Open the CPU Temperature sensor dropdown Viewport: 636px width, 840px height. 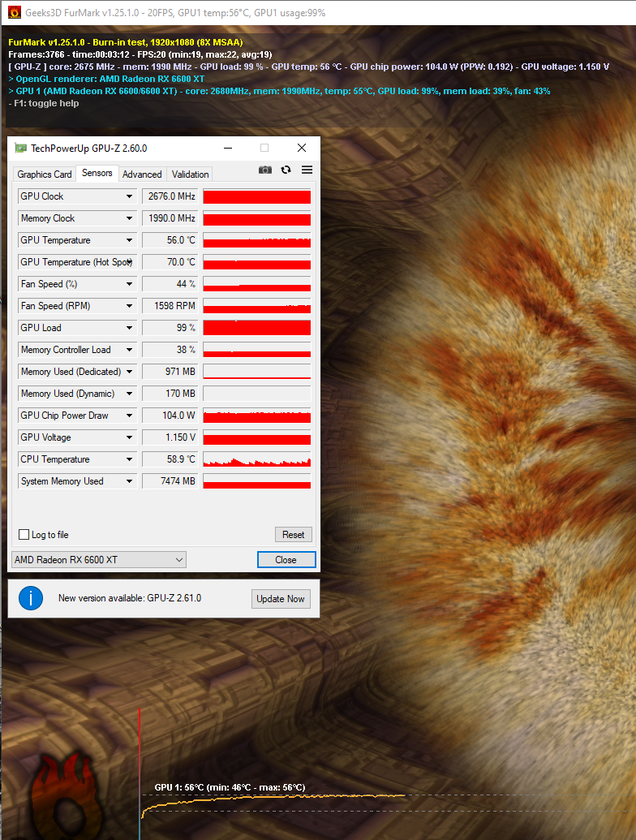(129, 459)
